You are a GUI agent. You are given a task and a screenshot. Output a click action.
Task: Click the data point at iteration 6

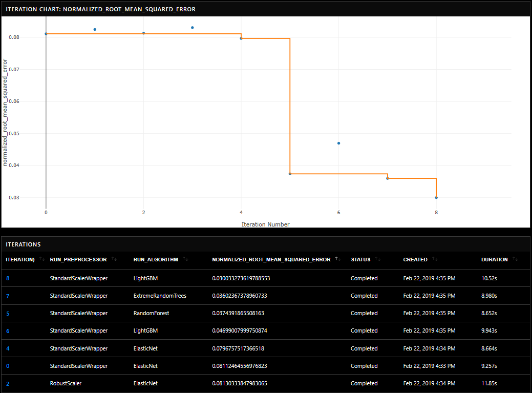(x=338, y=143)
